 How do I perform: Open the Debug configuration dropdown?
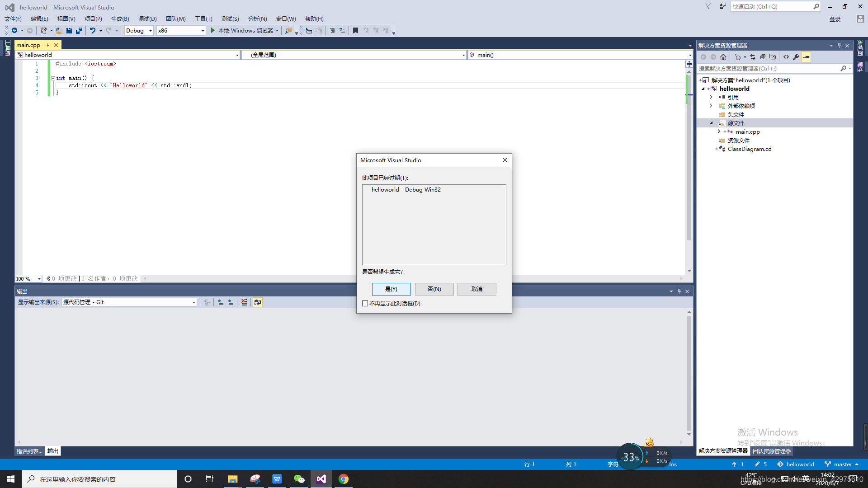click(139, 31)
